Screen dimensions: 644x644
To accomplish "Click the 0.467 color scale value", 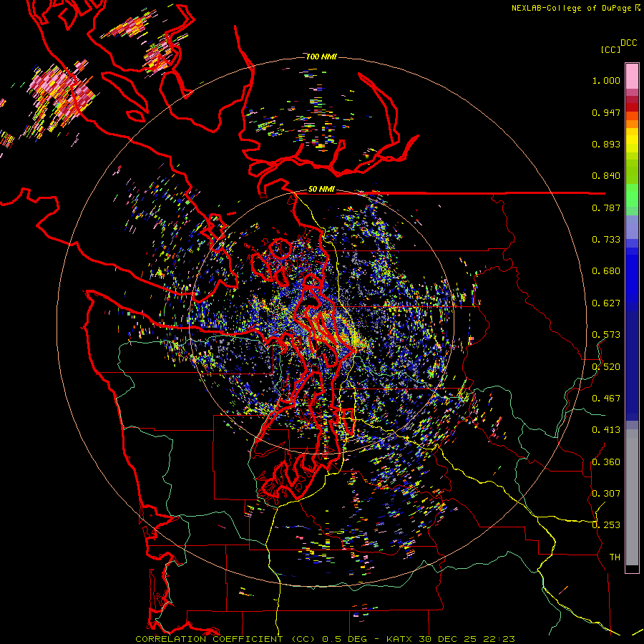I will pos(606,399).
